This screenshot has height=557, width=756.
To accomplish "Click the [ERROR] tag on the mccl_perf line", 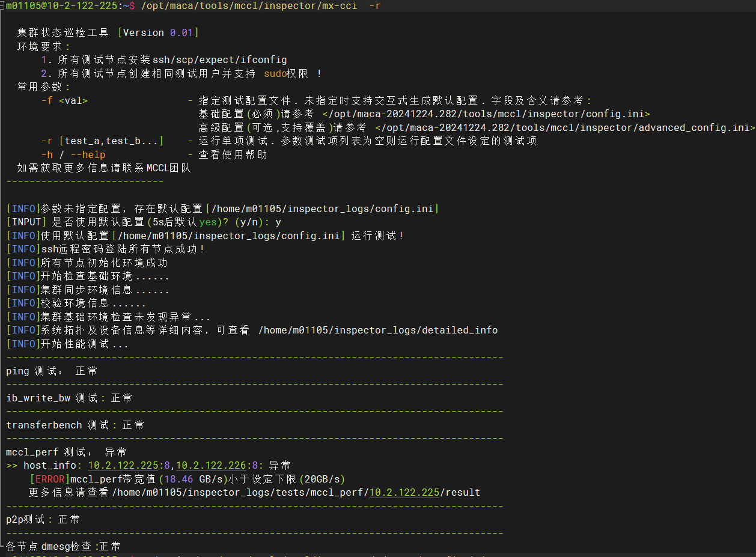I will (50, 479).
